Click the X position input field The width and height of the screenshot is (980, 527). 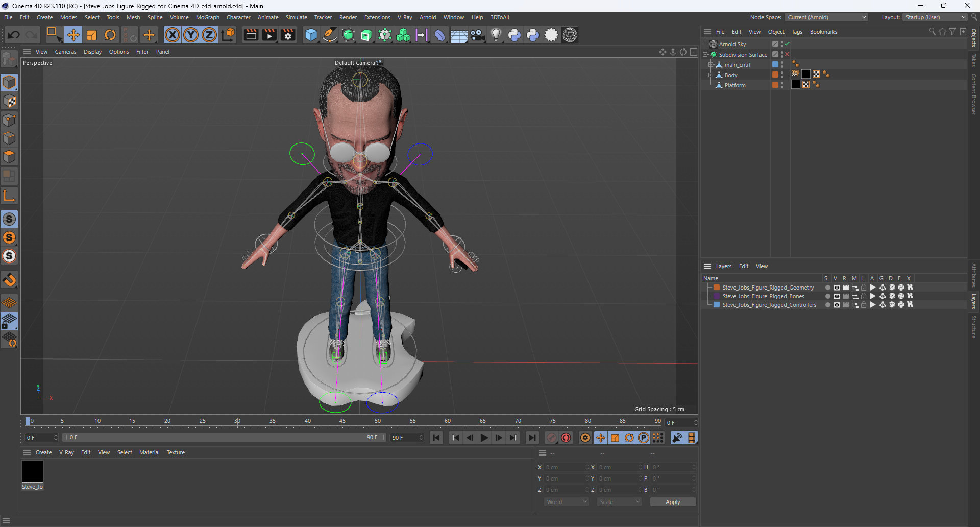pos(566,467)
